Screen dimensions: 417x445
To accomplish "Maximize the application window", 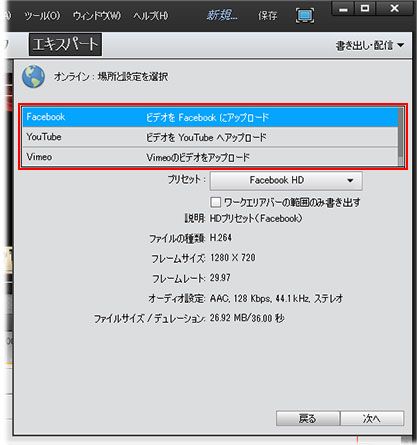I will 365,8.
